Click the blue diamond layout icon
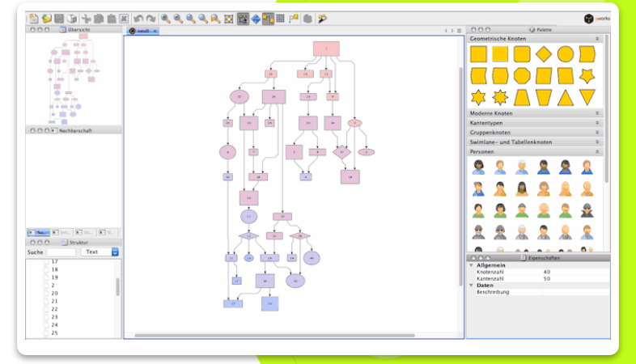636x364 pixels. tap(256, 19)
